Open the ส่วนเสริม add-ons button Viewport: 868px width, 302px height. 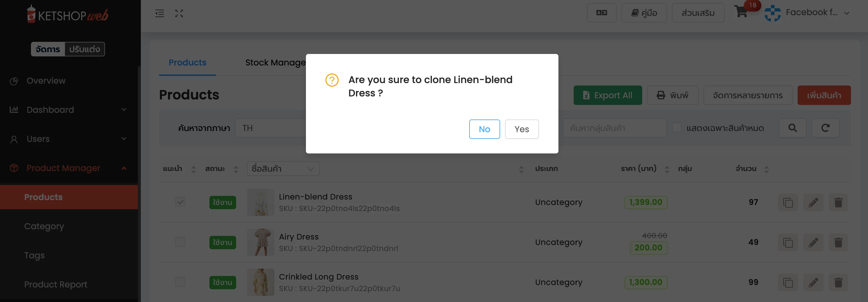click(698, 13)
